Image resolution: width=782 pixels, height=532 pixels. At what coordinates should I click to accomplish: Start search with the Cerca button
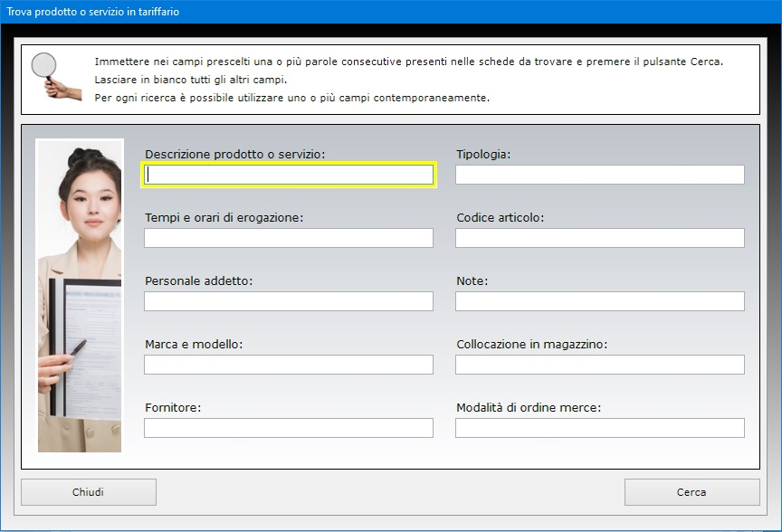pos(691,492)
